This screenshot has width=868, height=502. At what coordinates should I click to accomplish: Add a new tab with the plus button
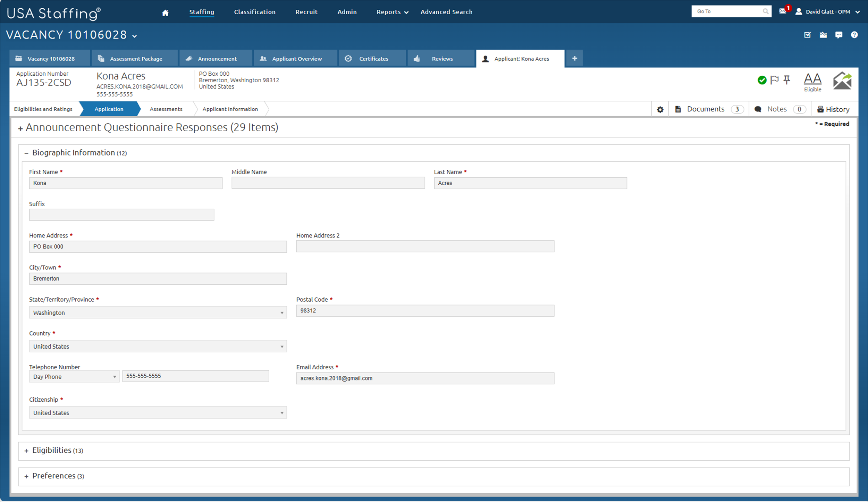[x=574, y=58]
